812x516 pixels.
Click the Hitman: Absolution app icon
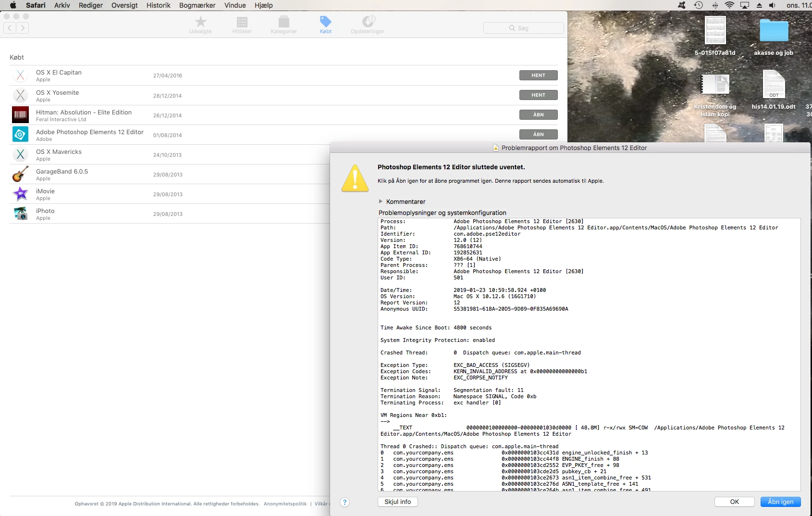click(x=20, y=115)
